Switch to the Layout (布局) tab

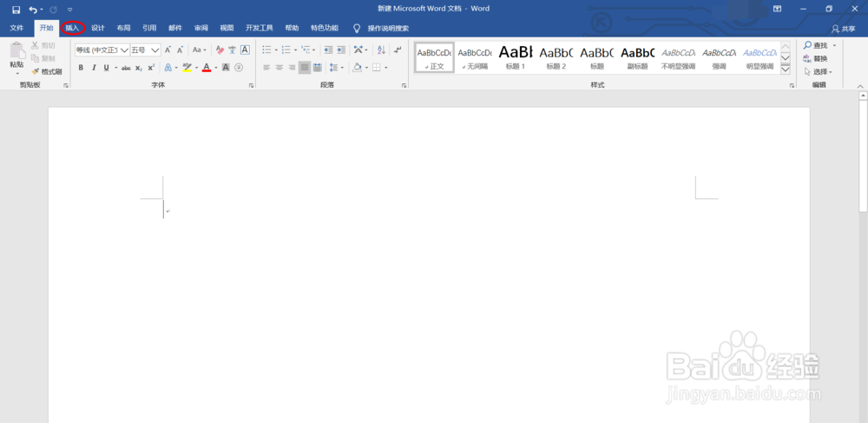[123, 28]
